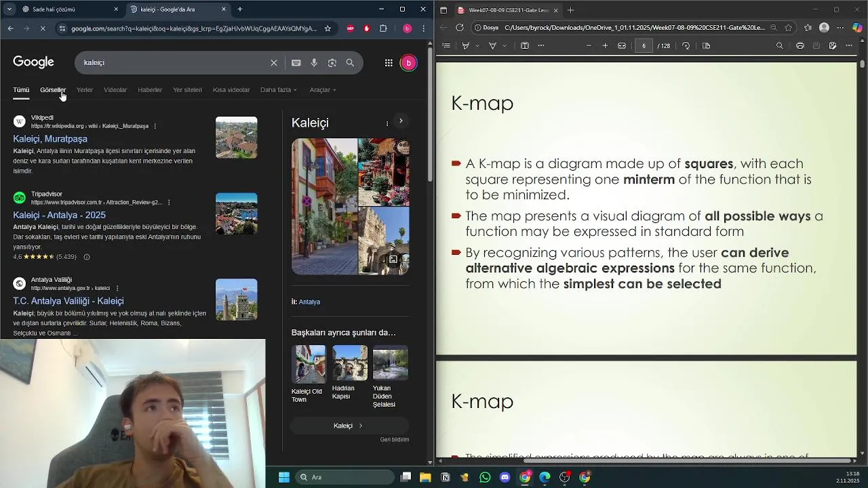
Task: Open the PDF table of contents icon
Action: (446, 45)
